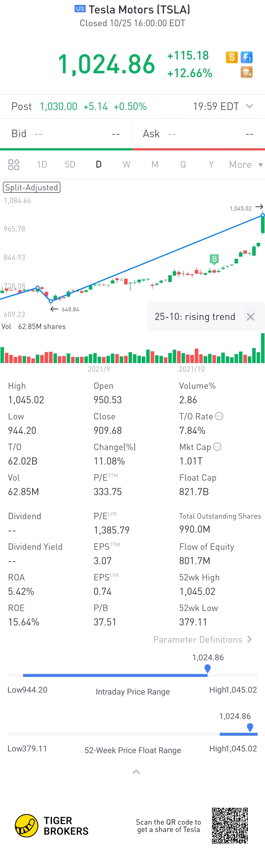Open Parameter Definitions link

202,639
